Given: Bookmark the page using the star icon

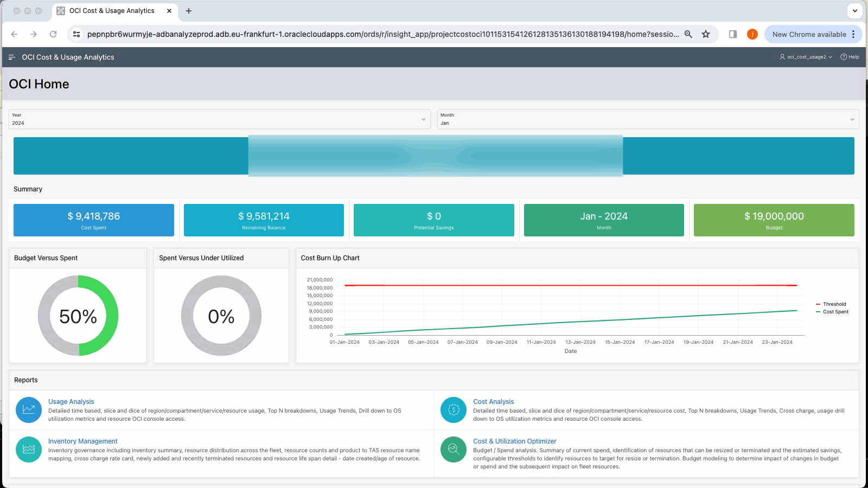Looking at the screenshot, I should point(706,34).
